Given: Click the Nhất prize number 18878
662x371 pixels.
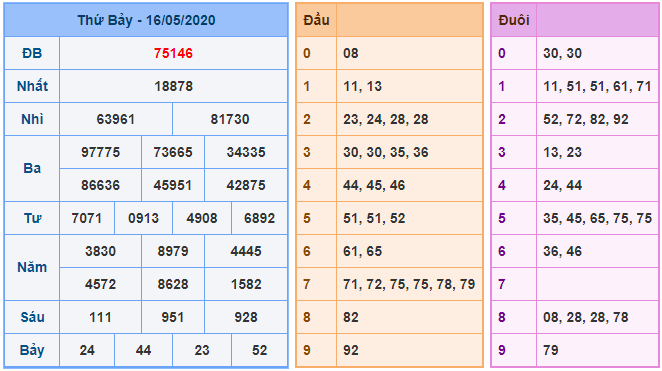Looking at the screenshot, I should (173, 86).
